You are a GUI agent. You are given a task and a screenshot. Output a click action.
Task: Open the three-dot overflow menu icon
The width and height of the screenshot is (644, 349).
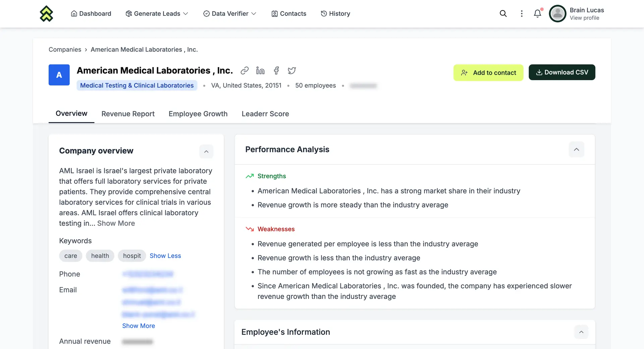521,13
